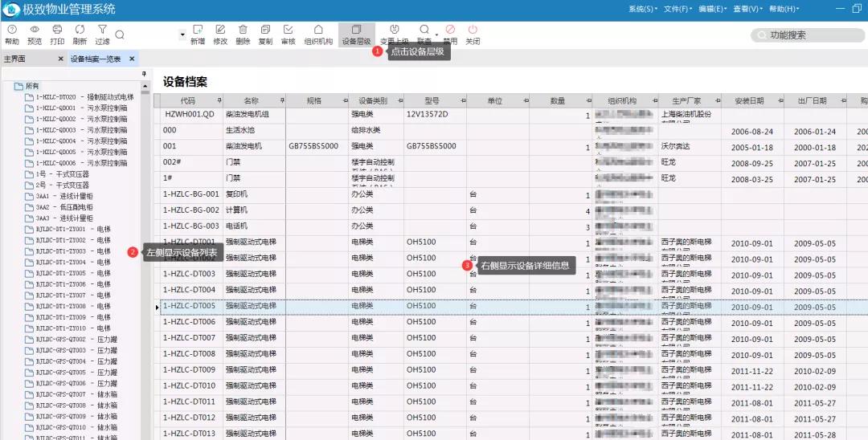Click the 联查 linked query icon
This screenshot has height=440, width=868.
click(x=424, y=29)
